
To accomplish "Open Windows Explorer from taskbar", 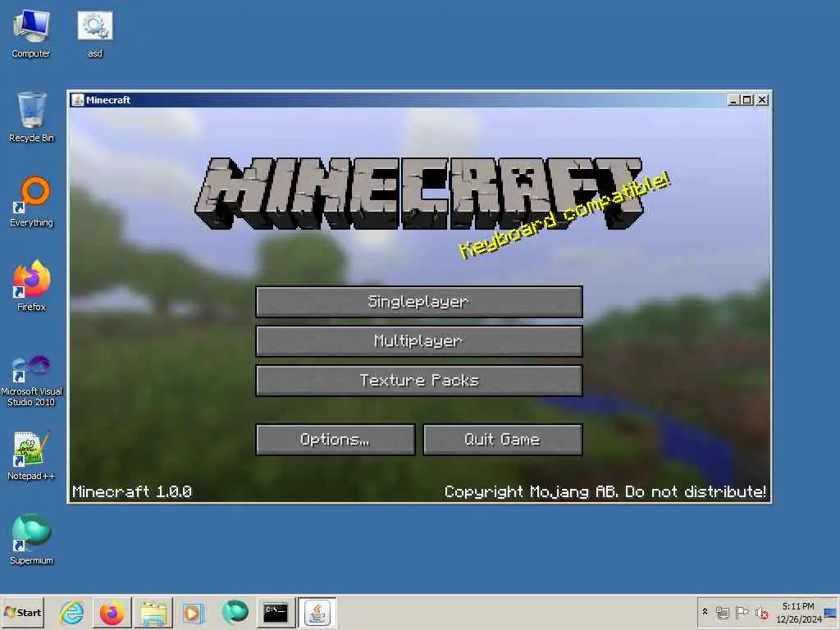I will click(x=153, y=612).
